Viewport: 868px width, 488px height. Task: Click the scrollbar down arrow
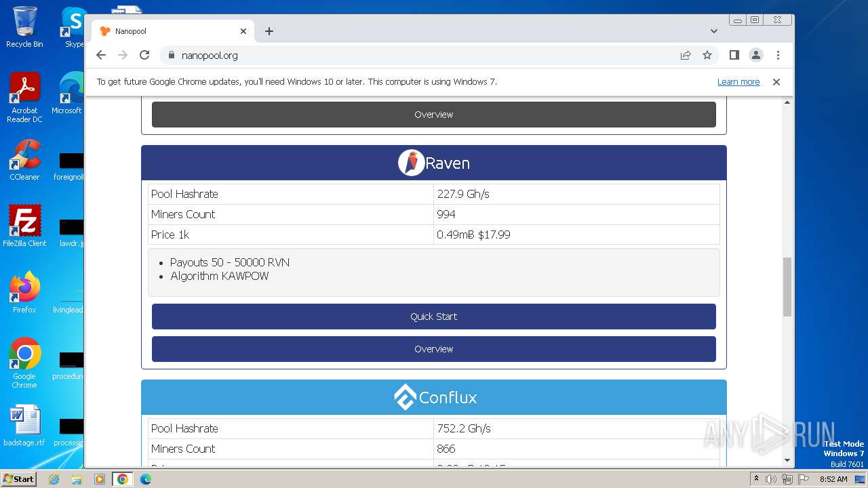click(787, 460)
